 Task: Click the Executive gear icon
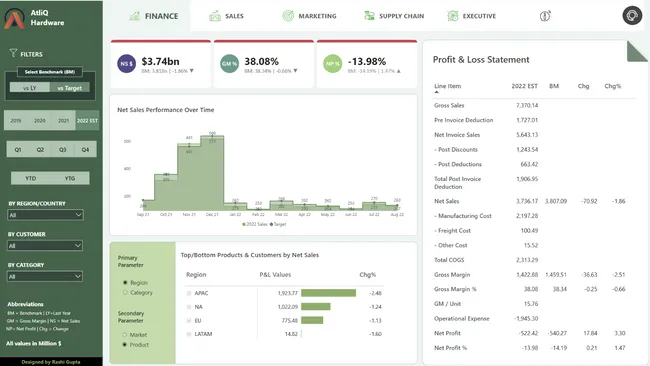pyautogui.click(x=453, y=16)
